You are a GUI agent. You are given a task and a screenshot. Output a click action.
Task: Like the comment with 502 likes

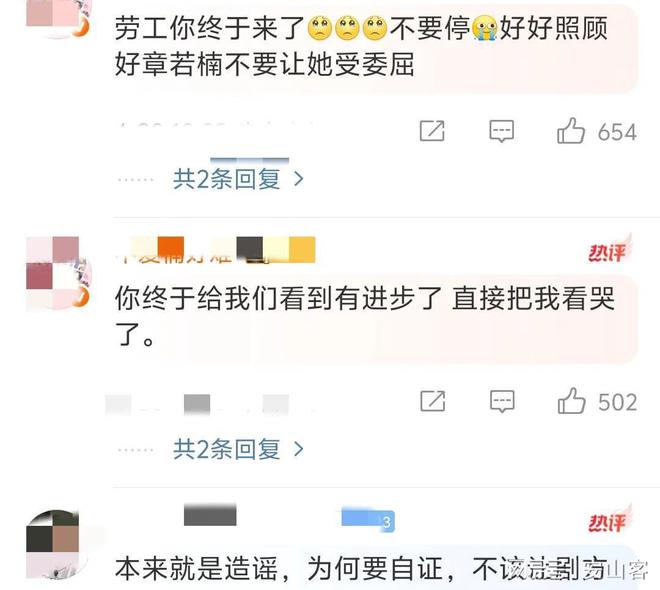(572, 401)
